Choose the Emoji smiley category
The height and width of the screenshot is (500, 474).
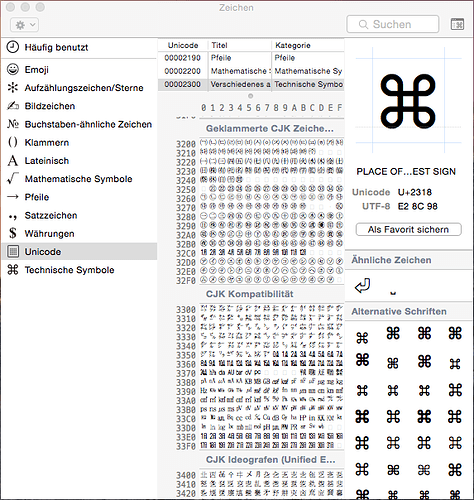79,70
